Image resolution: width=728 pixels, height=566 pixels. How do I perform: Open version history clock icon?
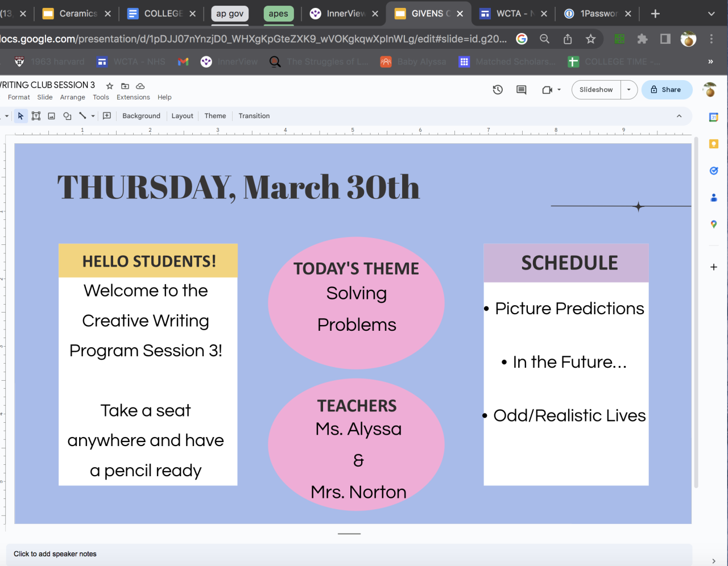498,90
